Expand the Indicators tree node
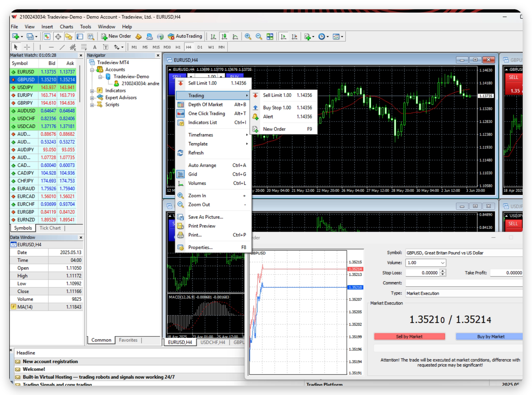Screen dimensions: 532x395 point(92,91)
